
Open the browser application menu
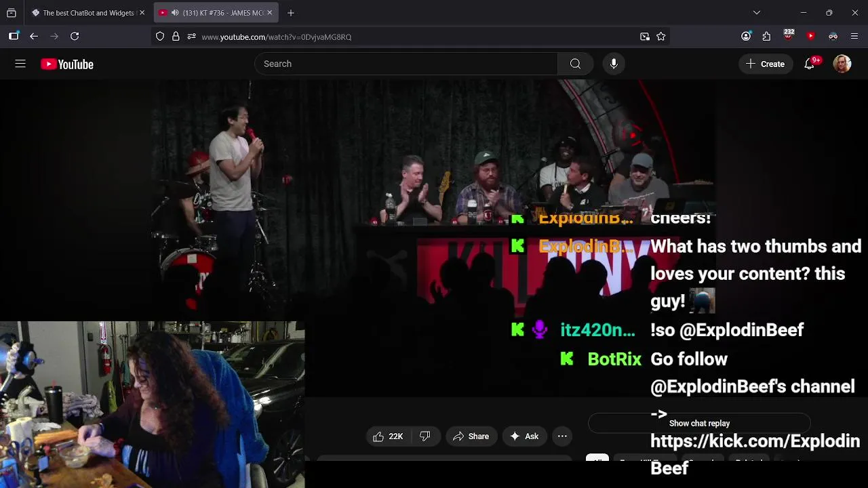point(854,37)
